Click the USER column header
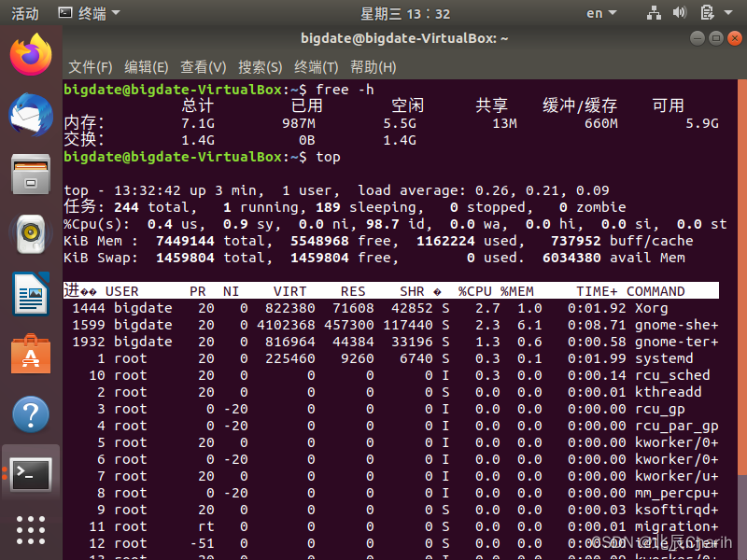This screenshot has width=747, height=560. point(122,291)
